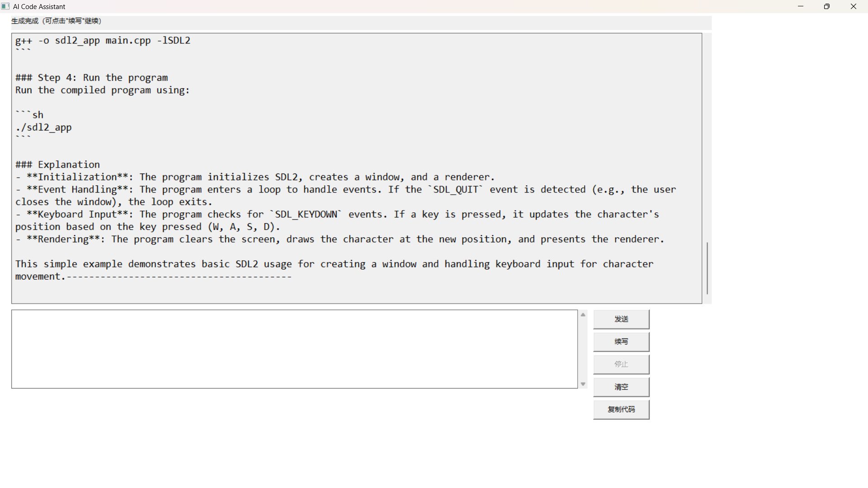Select the Step 4 heading text
The width and height of the screenshot is (868, 488).
click(x=91, y=77)
